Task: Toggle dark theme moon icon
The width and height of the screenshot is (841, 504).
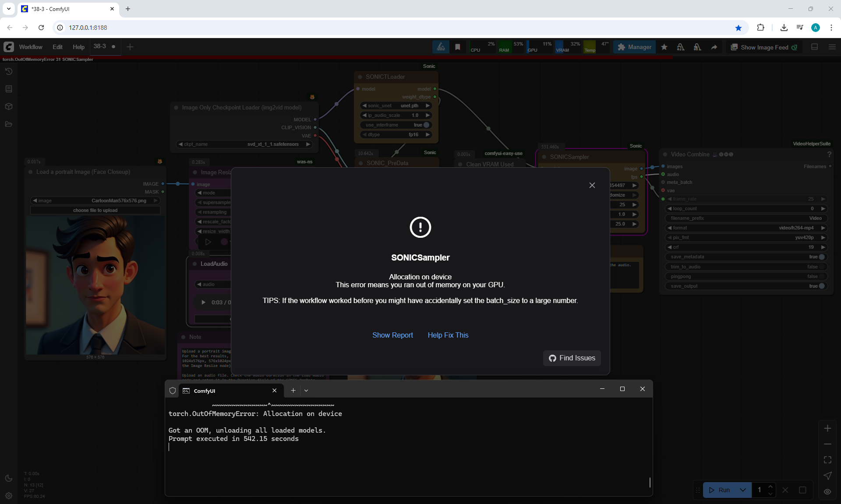Action: coord(9,478)
